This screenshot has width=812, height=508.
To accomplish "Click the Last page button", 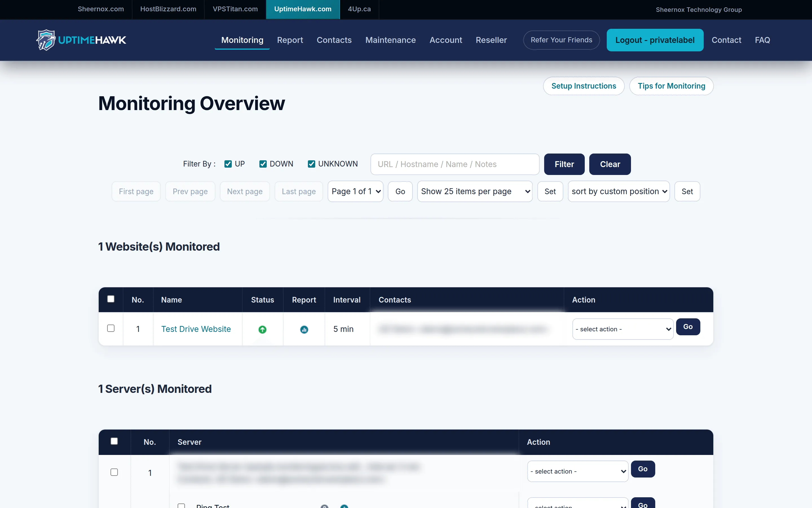I will pos(299,192).
